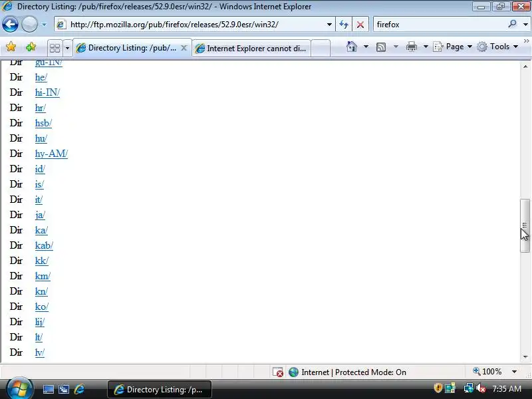This screenshot has width=532, height=399.
Task: Click the search box containing firefox
Action: tap(440, 25)
